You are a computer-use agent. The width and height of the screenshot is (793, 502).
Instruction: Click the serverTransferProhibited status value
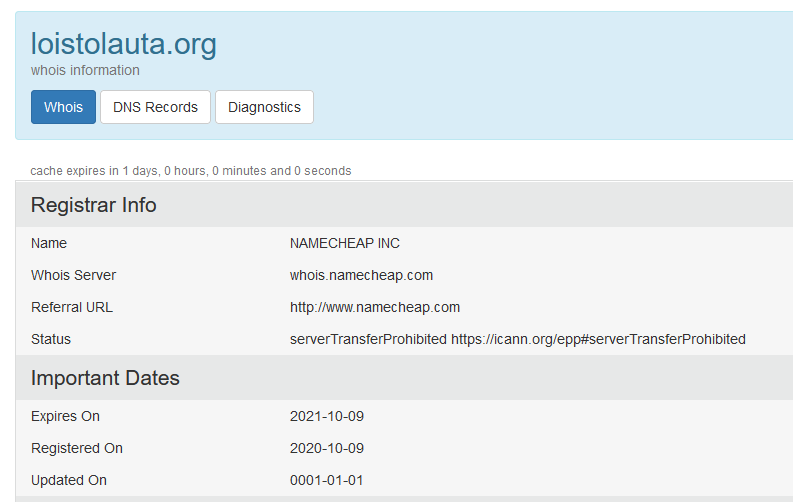[x=518, y=339]
